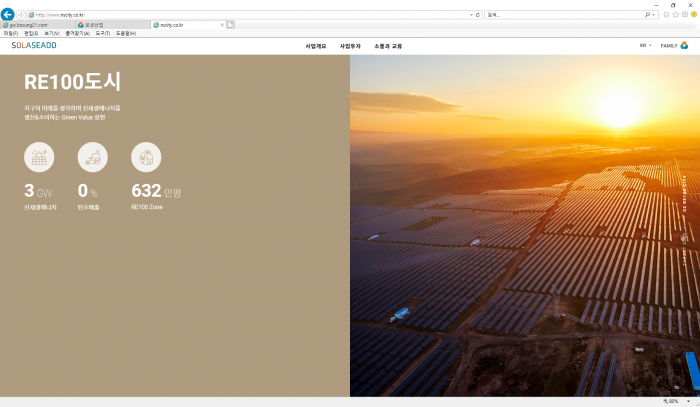700x407 pixels.
Task: Open the browser home page icon
Action: [x=666, y=14]
